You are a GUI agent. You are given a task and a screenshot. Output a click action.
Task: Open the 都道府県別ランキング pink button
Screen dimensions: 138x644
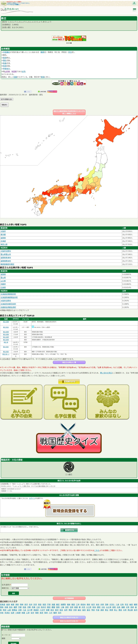click(69, 112)
